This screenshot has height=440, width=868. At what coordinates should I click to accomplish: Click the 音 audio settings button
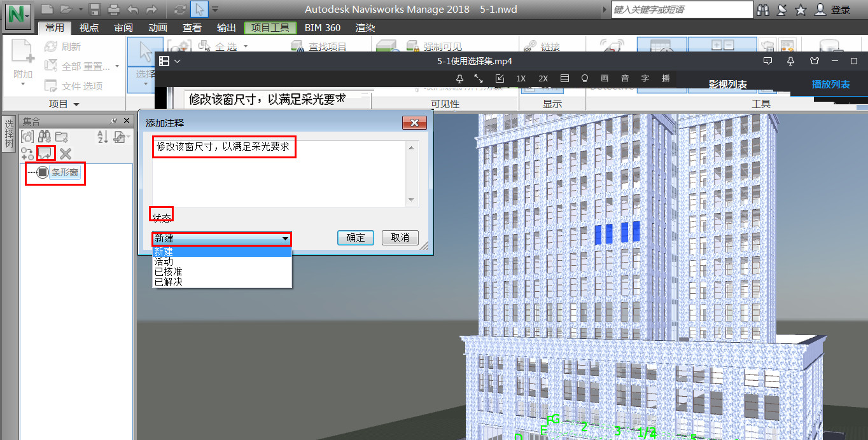tap(625, 78)
